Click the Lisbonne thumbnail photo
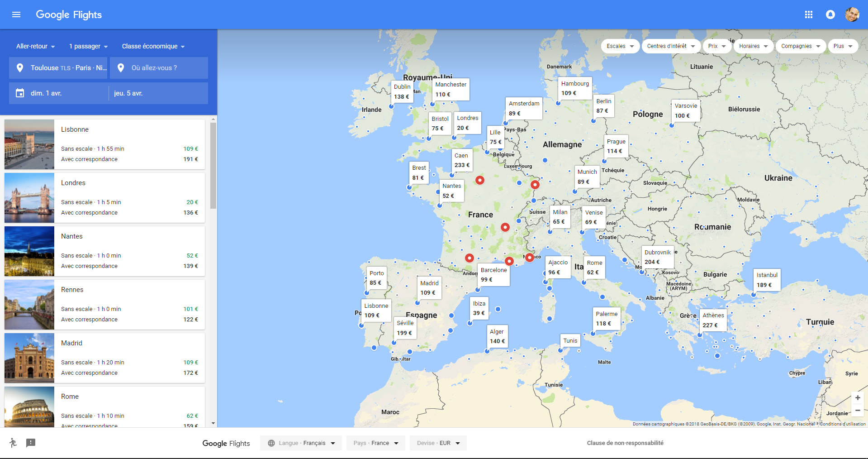Screen dimensions: 868x459 [x=29, y=144]
